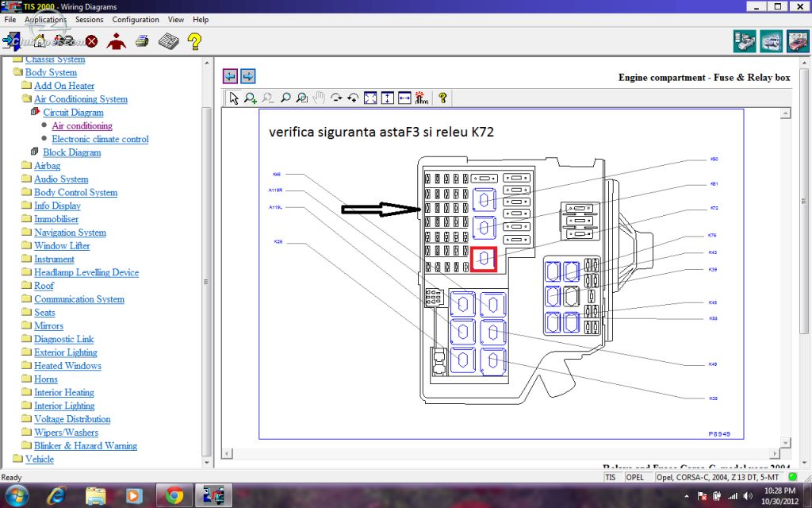812x508 pixels.
Task: Click the K72 relay label in diagram
Action: click(714, 209)
